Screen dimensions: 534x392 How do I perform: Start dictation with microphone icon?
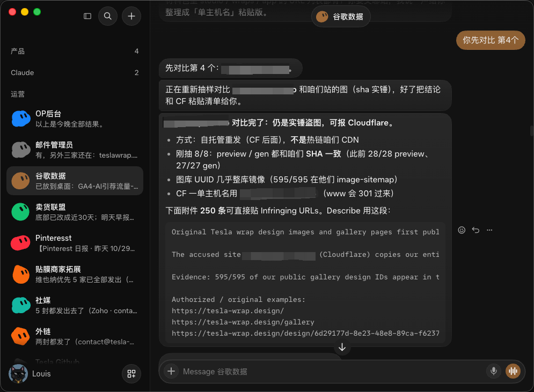click(x=493, y=371)
